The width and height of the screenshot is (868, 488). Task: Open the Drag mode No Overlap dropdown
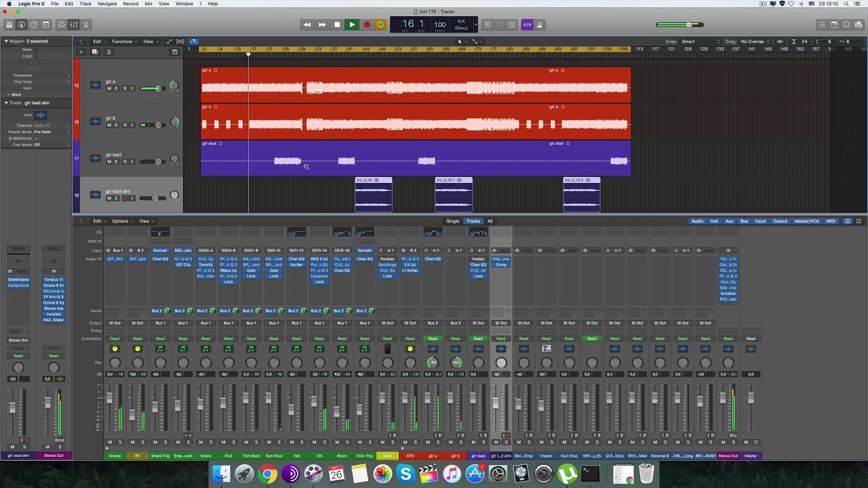pos(755,41)
